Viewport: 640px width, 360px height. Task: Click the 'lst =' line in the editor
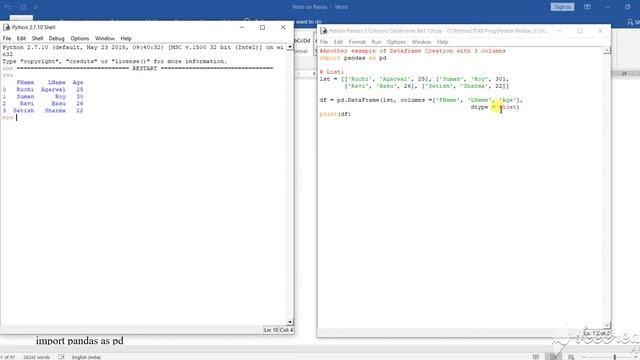tap(414, 79)
